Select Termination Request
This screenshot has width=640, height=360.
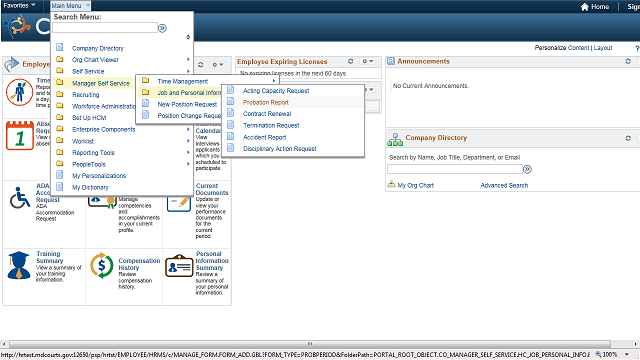271,125
